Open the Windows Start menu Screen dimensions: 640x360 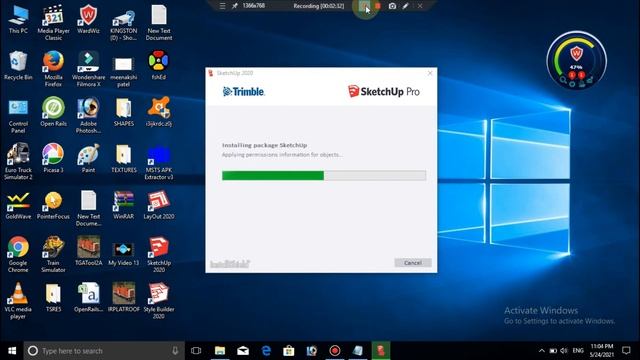pos(12,351)
